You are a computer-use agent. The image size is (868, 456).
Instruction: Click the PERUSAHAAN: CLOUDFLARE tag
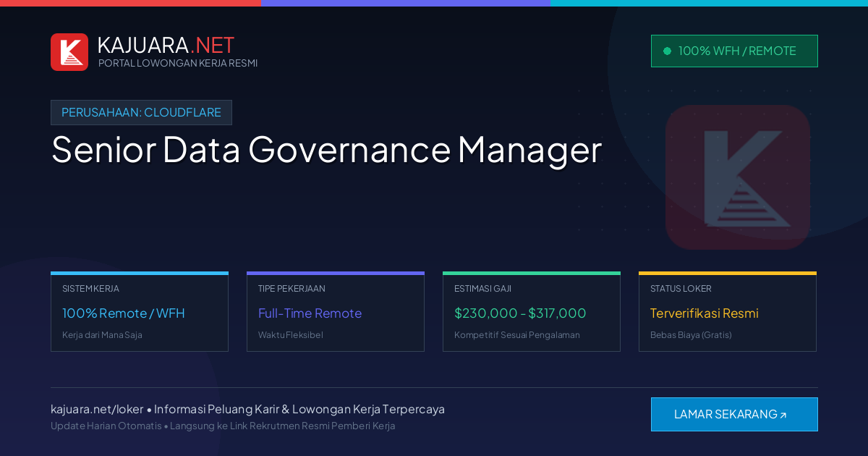click(x=141, y=112)
